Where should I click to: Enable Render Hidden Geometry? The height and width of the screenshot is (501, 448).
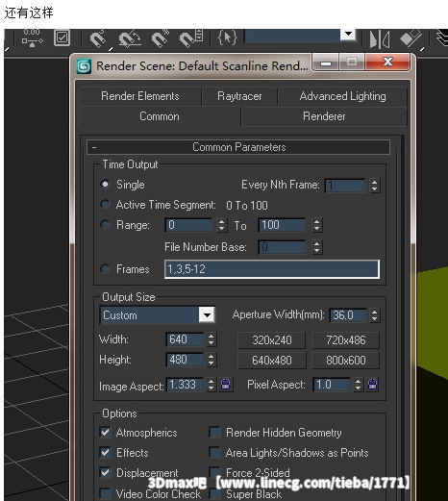214,433
